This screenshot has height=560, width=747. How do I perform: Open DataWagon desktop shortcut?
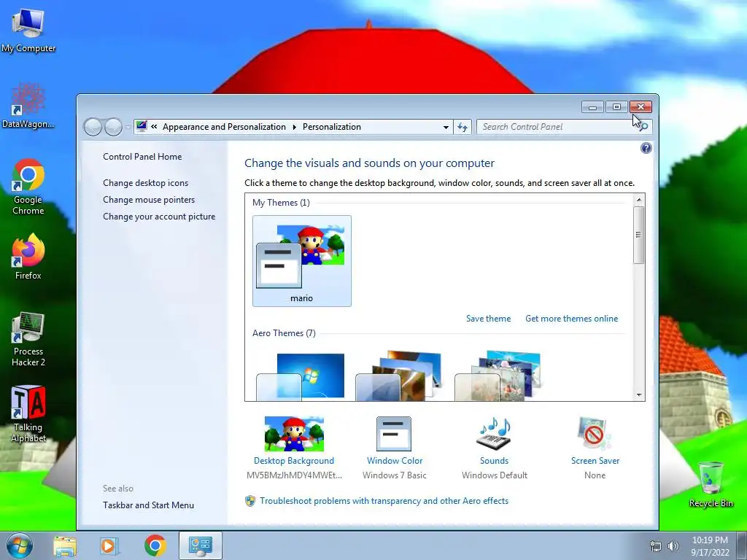point(28,106)
